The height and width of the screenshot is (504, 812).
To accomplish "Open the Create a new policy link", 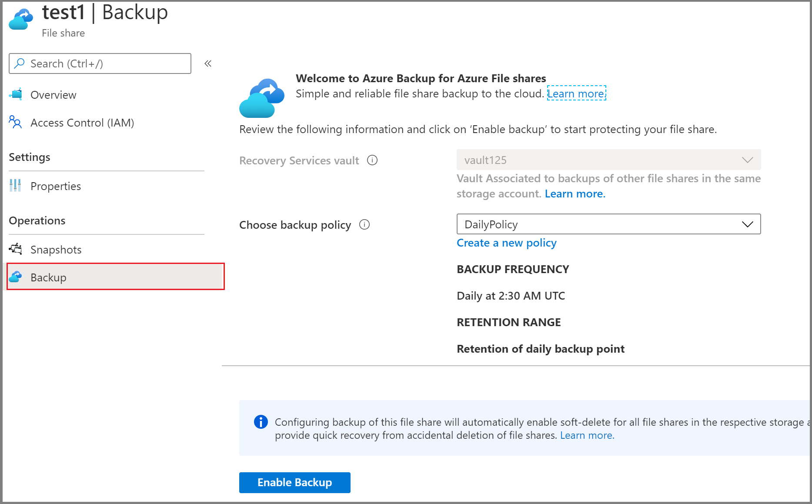I will (x=506, y=243).
